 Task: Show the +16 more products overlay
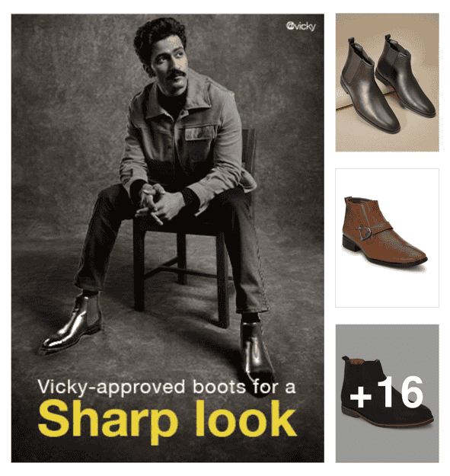(388, 393)
